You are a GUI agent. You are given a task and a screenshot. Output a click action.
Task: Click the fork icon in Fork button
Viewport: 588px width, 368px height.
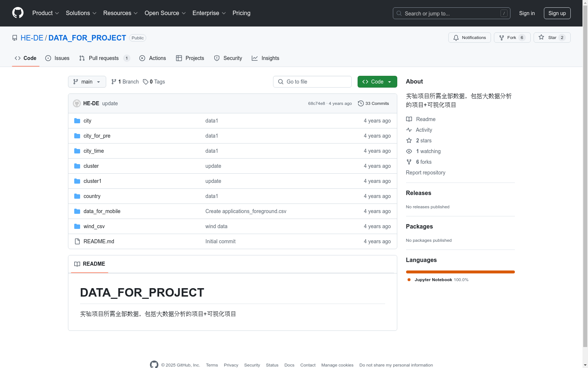click(502, 38)
